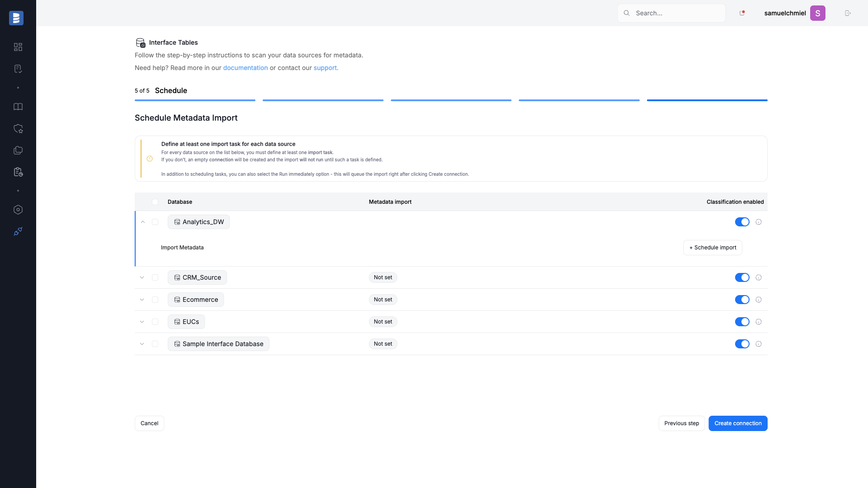Viewport: 868px width, 488px height.
Task: Click the info icon on CRM_Source row
Action: 759,277
